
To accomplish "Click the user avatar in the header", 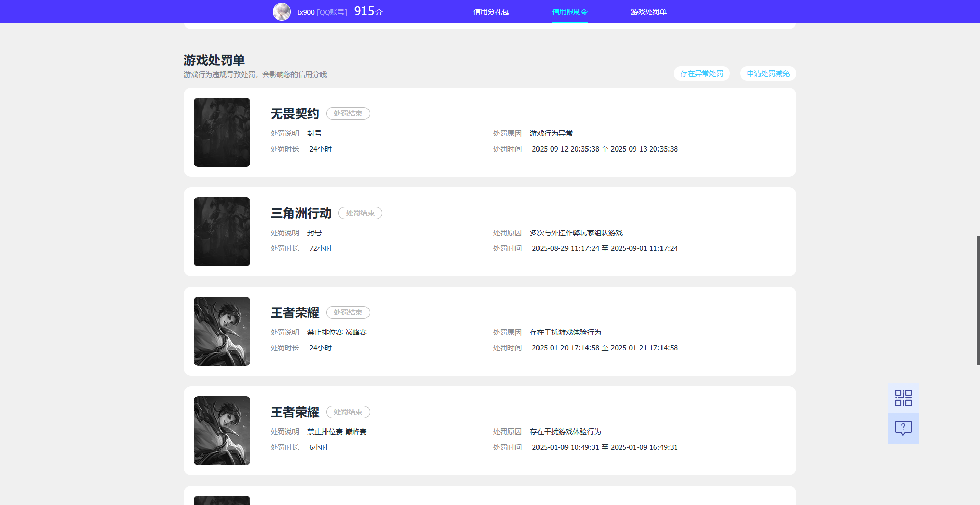I will coord(282,12).
